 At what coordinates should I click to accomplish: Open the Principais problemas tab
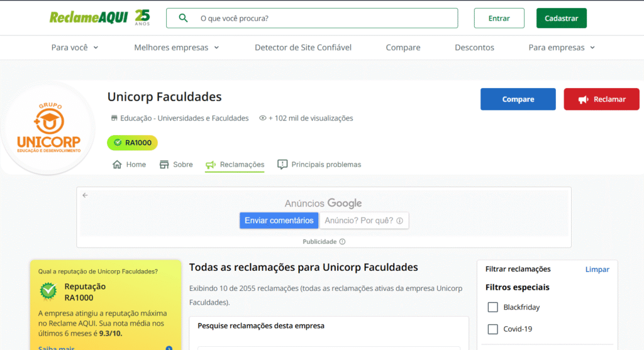click(x=319, y=165)
